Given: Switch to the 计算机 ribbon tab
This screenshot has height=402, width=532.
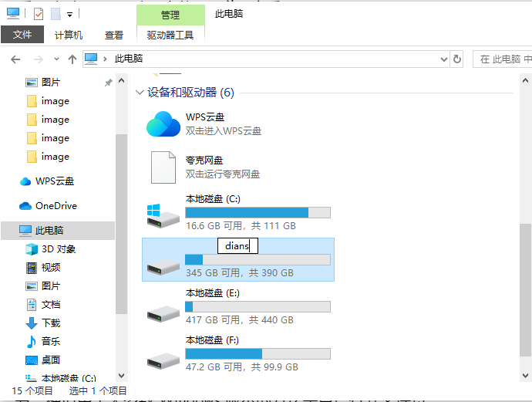Looking at the screenshot, I should [x=69, y=35].
